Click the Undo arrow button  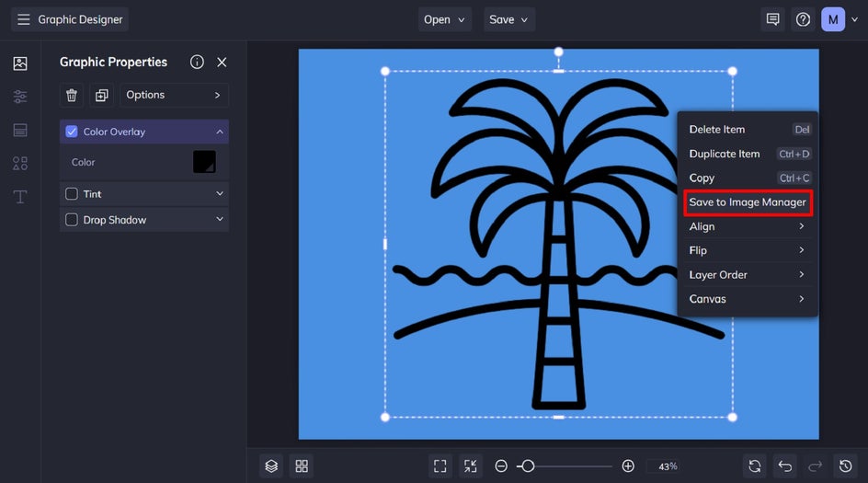[x=784, y=466]
